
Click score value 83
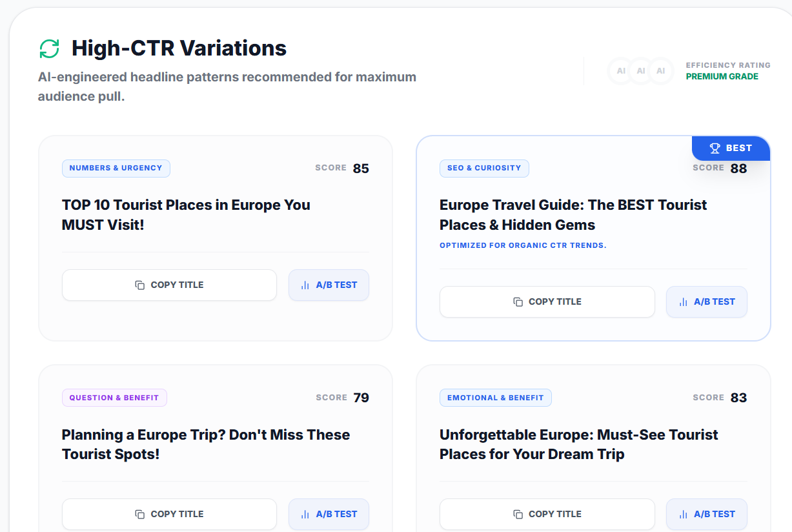click(x=738, y=398)
